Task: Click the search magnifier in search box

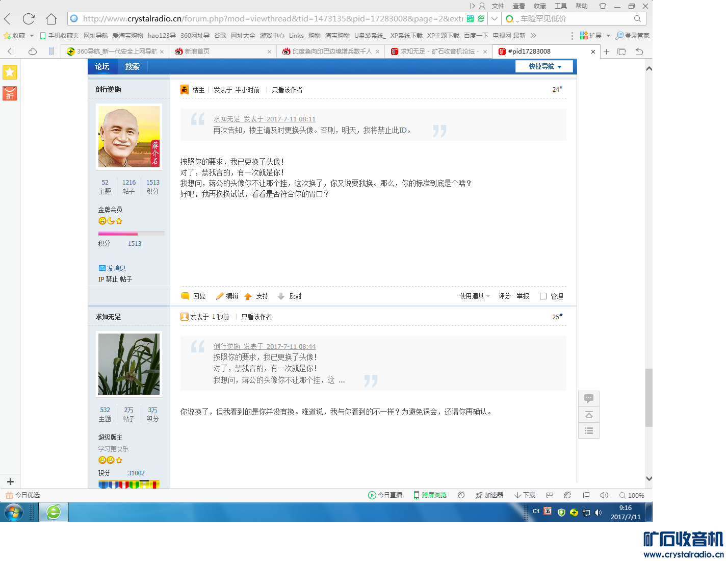Action: [637, 19]
